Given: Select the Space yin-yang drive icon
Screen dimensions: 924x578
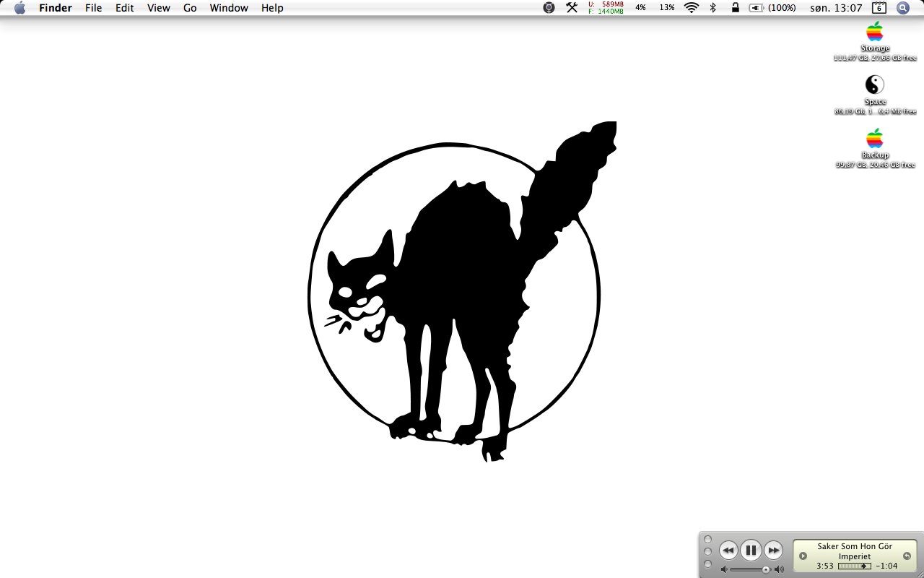Looking at the screenshot, I should 875,85.
